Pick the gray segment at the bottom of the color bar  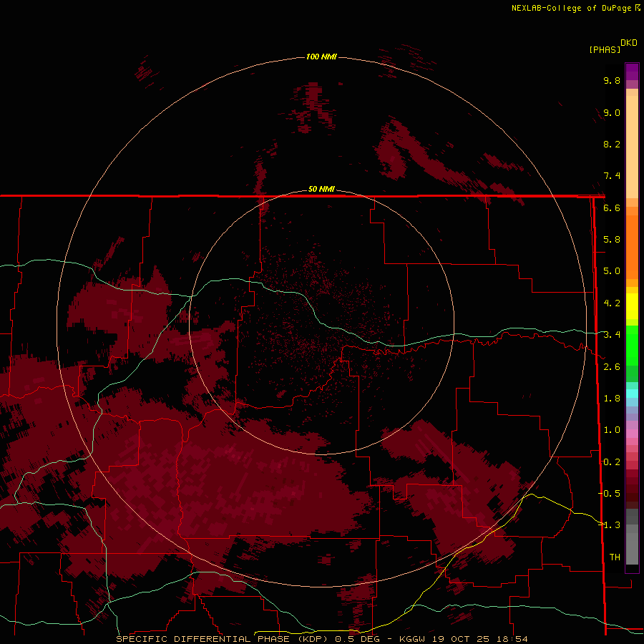pyautogui.click(x=632, y=548)
